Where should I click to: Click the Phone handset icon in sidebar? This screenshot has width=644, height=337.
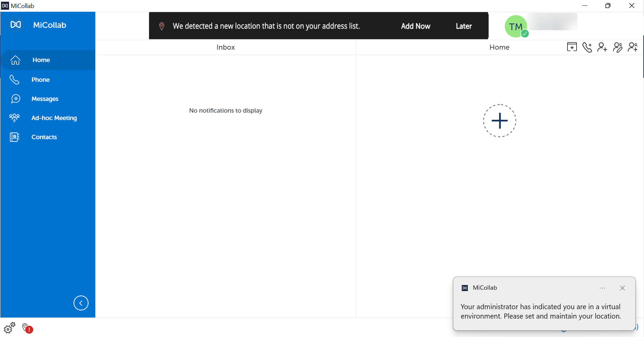tap(14, 79)
